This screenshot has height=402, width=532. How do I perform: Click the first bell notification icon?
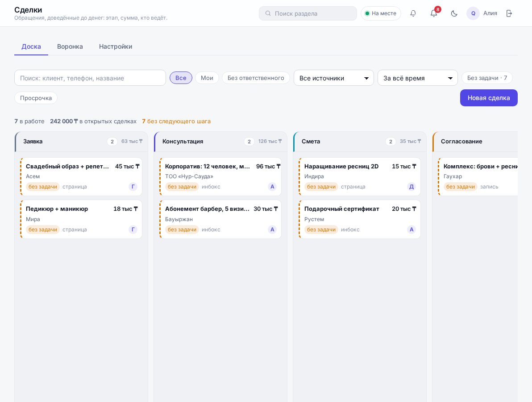413,13
